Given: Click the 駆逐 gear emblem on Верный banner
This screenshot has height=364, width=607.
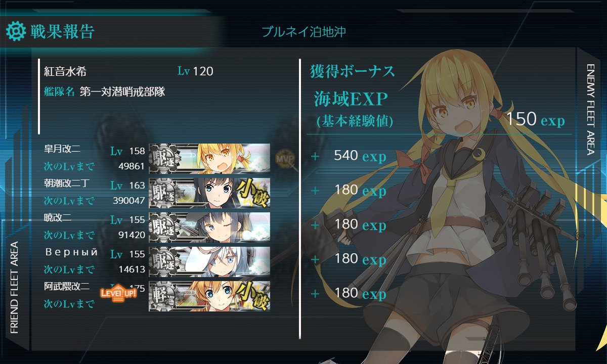Looking at the screenshot, I should pyautogui.click(x=164, y=262).
